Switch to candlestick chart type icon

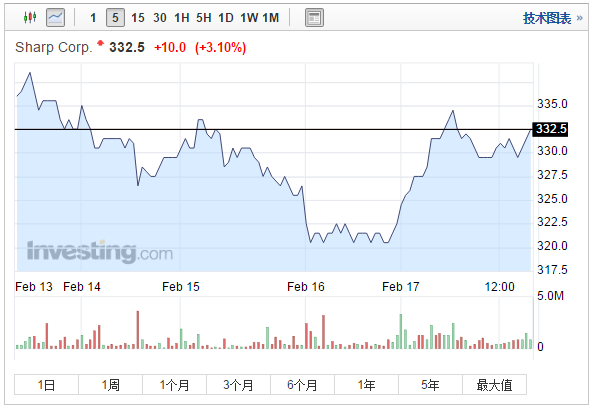click(30, 17)
